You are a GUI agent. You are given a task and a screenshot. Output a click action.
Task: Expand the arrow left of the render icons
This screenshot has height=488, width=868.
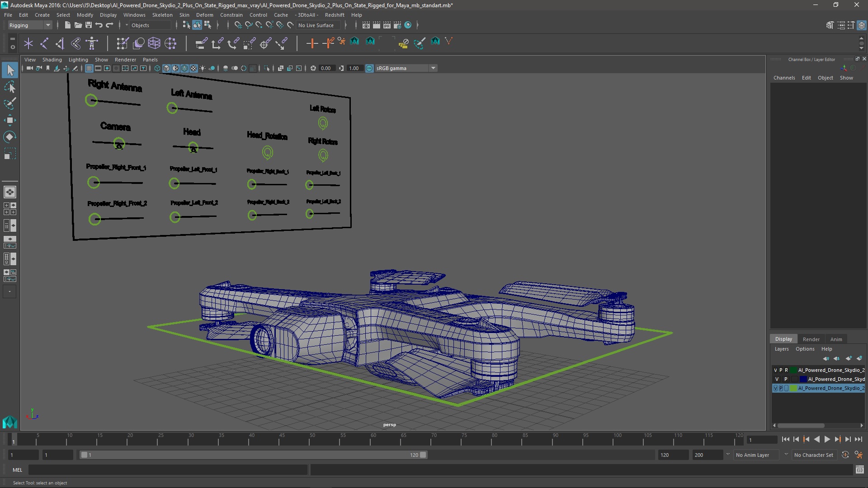point(356,25)
